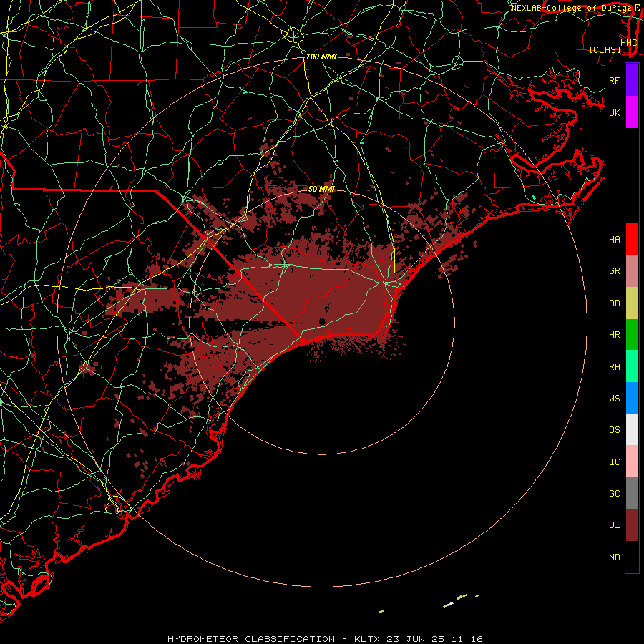The height and width of the screenshot is (644, 644).
Task: Click the GR legend label text
Action: pyautogui.click(x=614, y=271)
